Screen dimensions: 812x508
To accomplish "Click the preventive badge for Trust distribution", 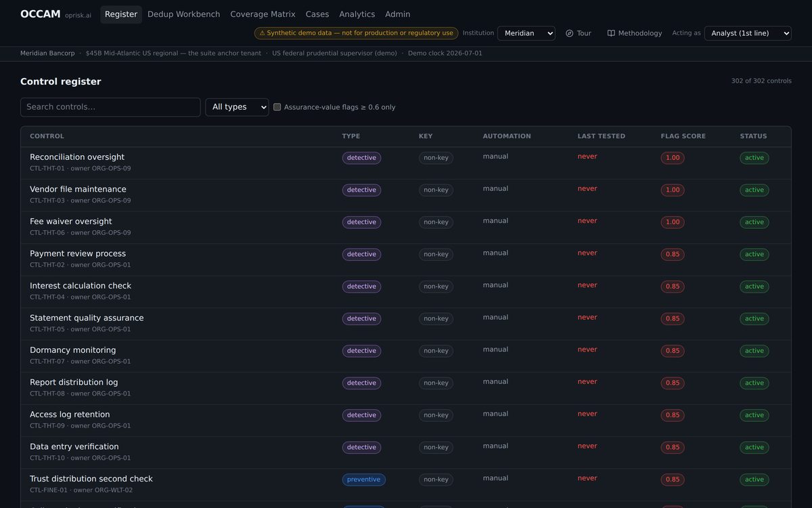I will (364, 480).
